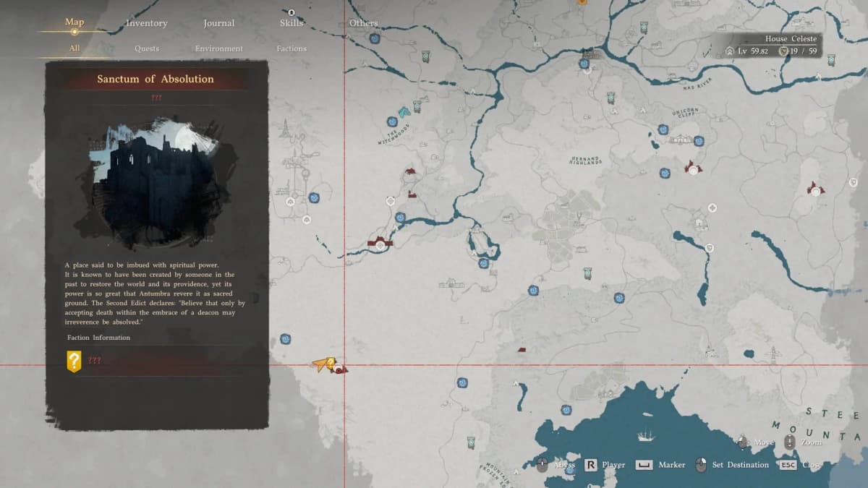This screenshot has width=868, height=488.
Task: Click the Zoom mouse scroll icon
Action: [788, 442]
